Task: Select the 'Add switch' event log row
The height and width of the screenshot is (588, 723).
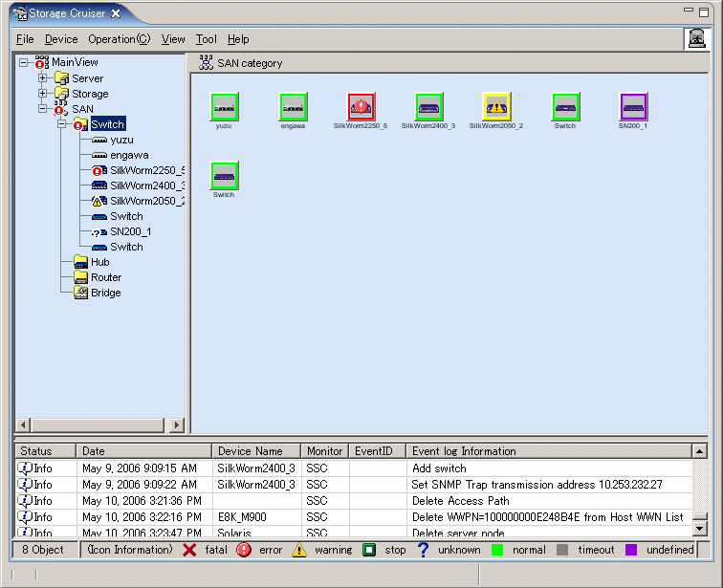Action: 354,468
